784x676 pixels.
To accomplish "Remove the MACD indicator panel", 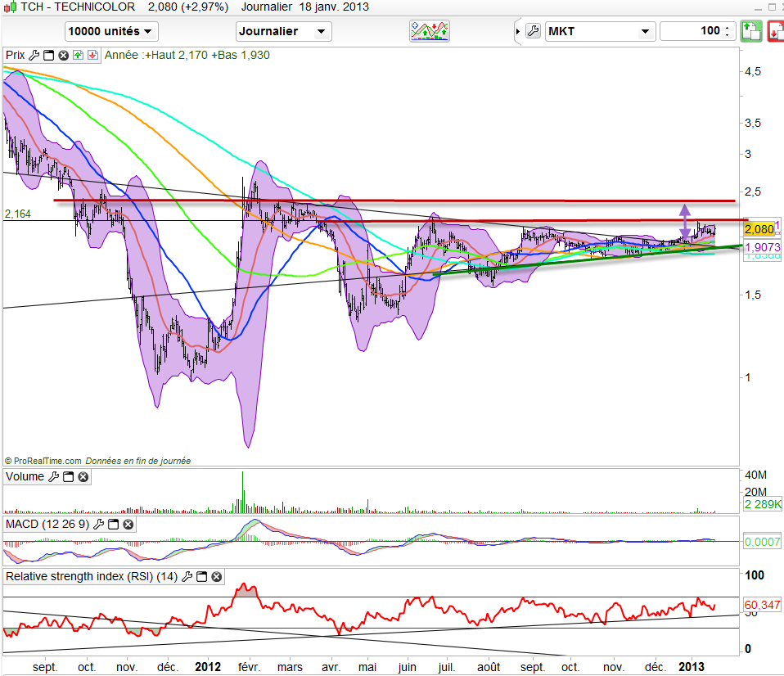I will click(x=129, y=524).
